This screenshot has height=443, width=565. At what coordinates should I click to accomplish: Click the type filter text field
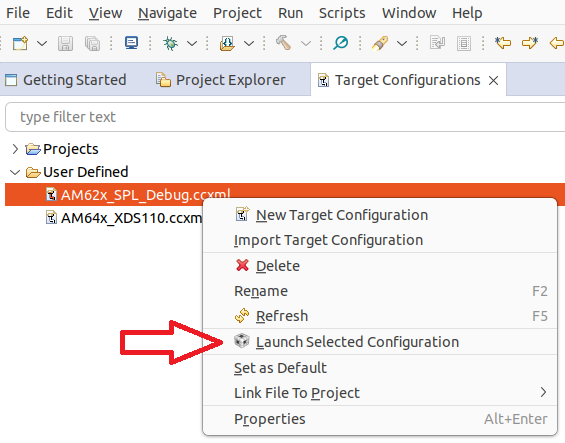click(285, 117)
